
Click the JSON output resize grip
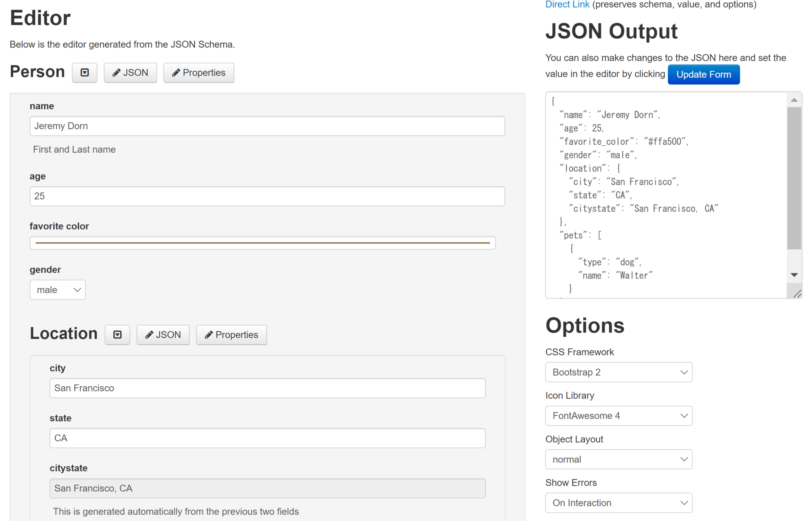[x=798, y=294]
